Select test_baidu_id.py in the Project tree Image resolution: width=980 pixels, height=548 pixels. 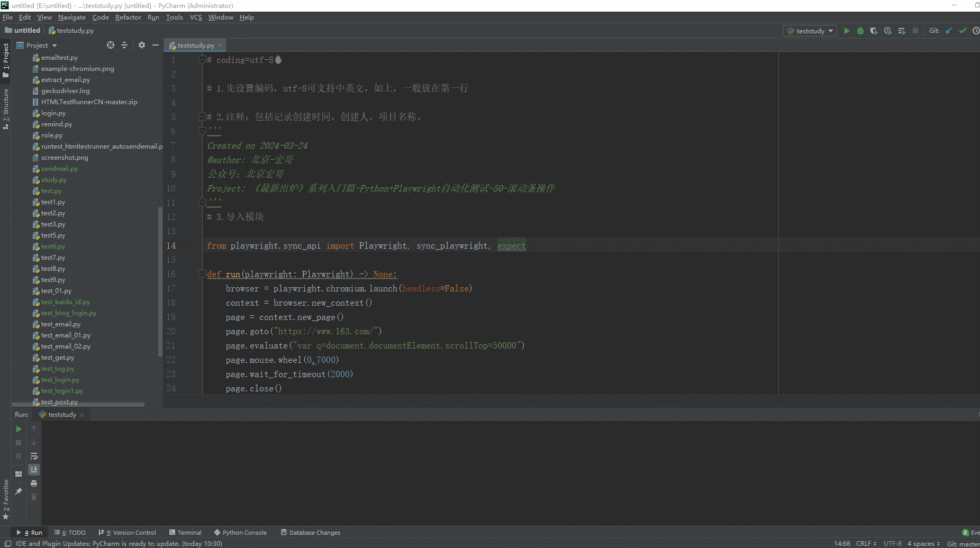(x=66, y=302)
